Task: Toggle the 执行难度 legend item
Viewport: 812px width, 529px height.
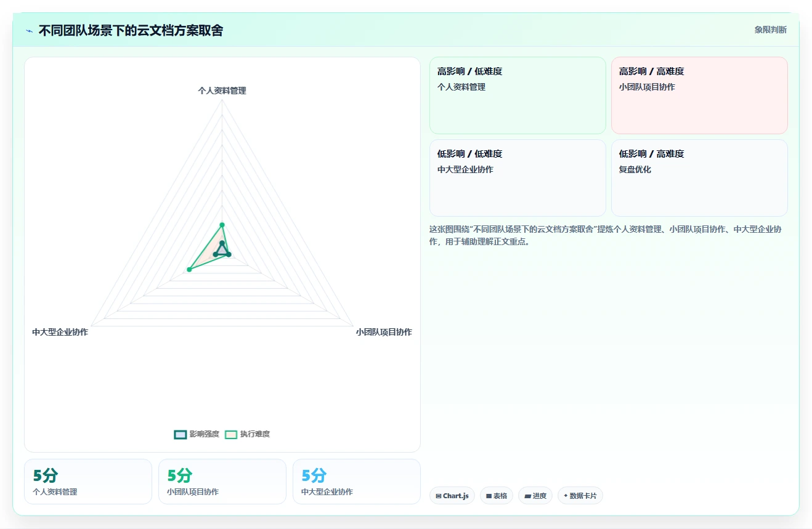Action: pyautogui.click(x=247, y=434)
